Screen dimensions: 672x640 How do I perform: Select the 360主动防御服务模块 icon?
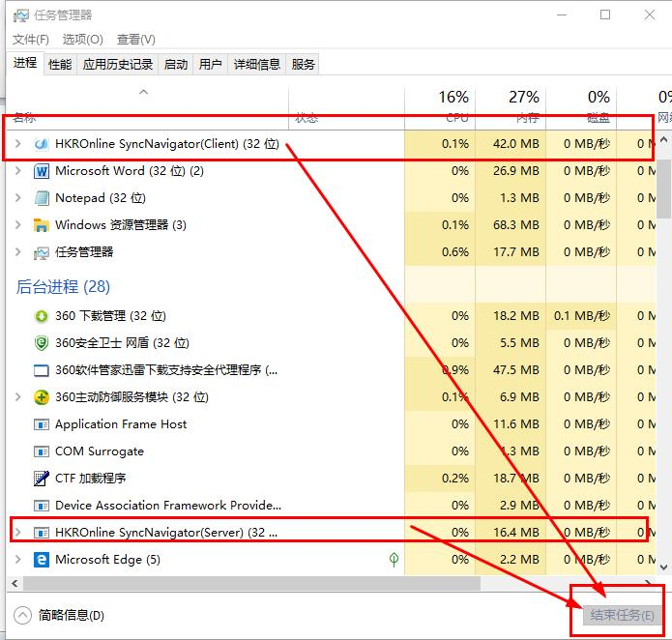tap(42, 397)
